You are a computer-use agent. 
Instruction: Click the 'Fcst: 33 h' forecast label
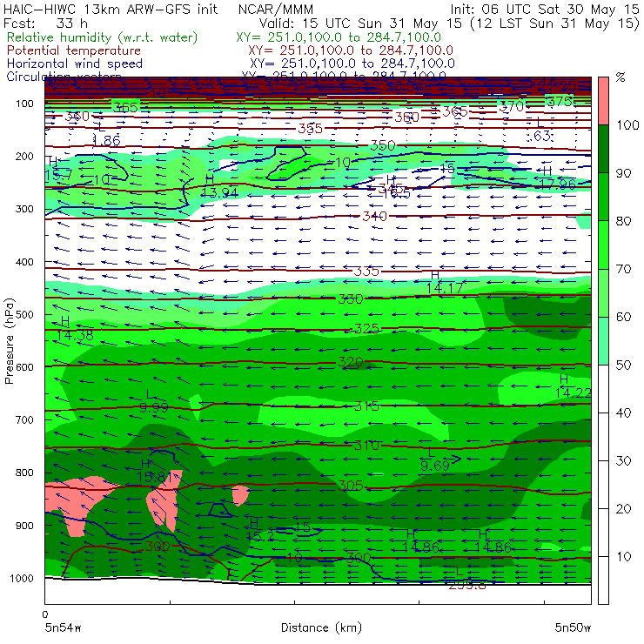(x=45, y=23)
